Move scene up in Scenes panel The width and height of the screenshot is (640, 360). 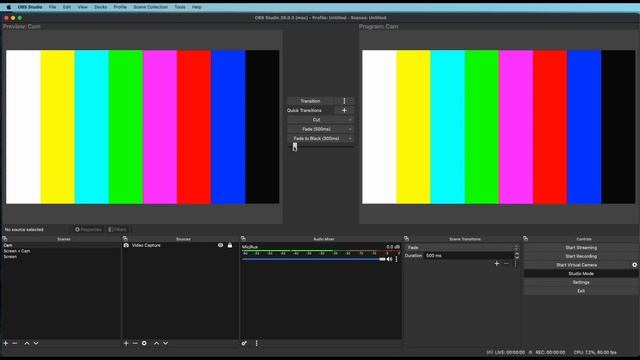click(27, 343)
